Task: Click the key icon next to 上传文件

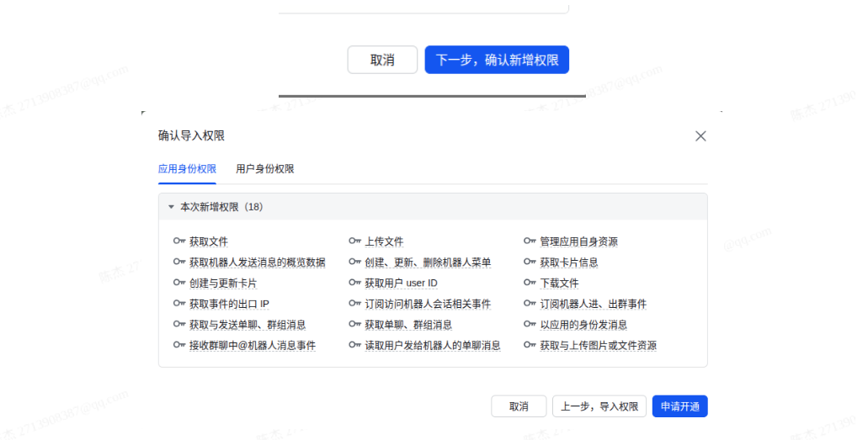Action: [354, 241]
